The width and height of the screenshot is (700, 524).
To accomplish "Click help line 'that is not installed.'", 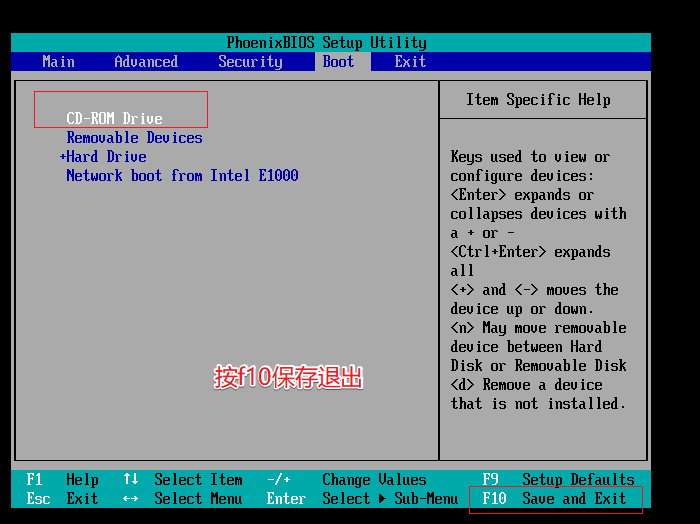I will [x=538, y=404].
